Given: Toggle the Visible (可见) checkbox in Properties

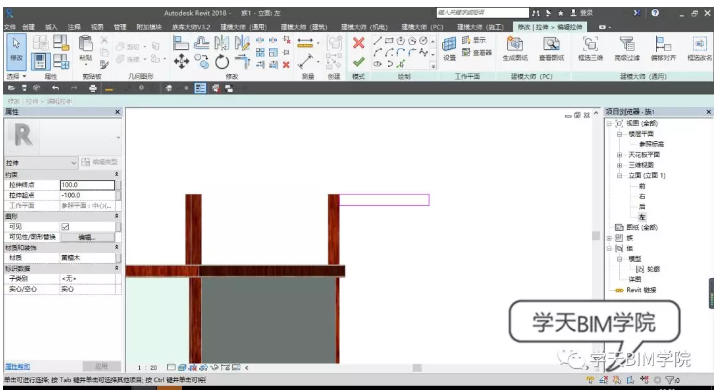Looking at the screenshot, I should pos(65,226).
